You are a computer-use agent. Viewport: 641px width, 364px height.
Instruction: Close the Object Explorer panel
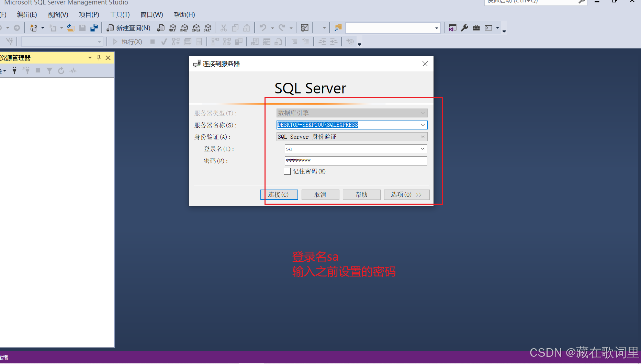[108, 58]
